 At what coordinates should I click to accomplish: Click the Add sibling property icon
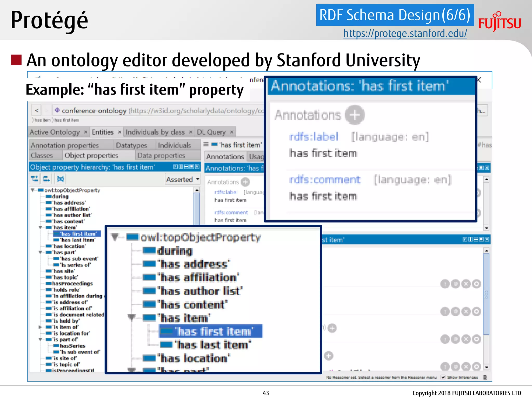pos(47,179)
